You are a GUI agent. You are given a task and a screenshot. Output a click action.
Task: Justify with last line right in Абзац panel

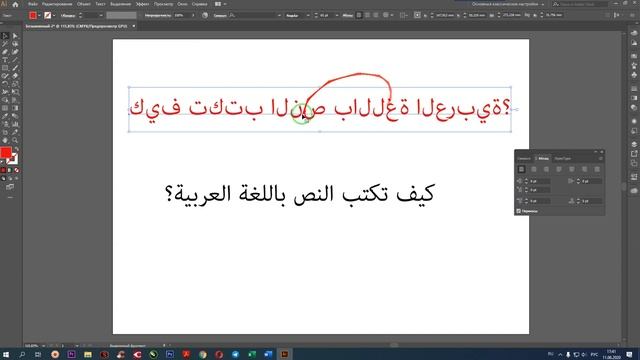coord(584,169)
